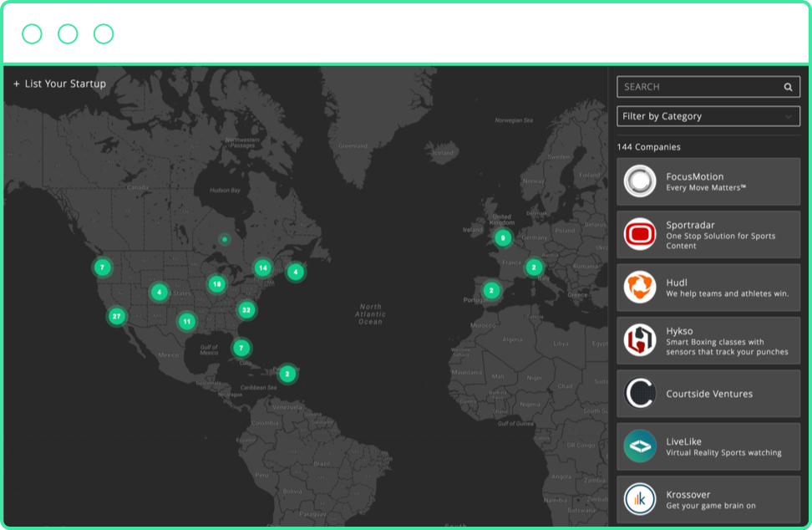Click the 2 cluster near Italy

[534, 268]
